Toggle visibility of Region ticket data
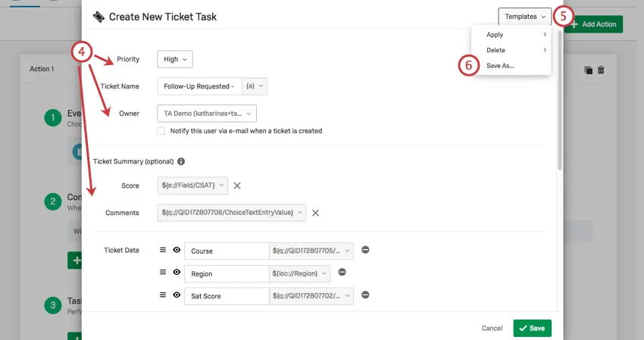 click(177, 273)
